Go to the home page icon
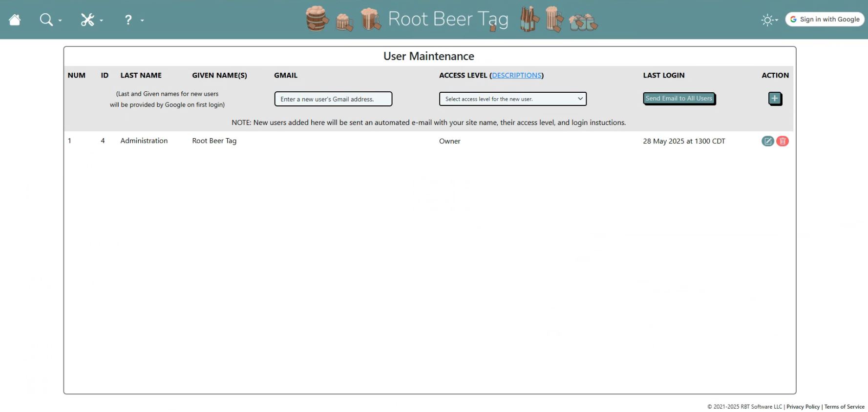Image resolution: width=868 pixels, height=412 pixels. point(15,20)
